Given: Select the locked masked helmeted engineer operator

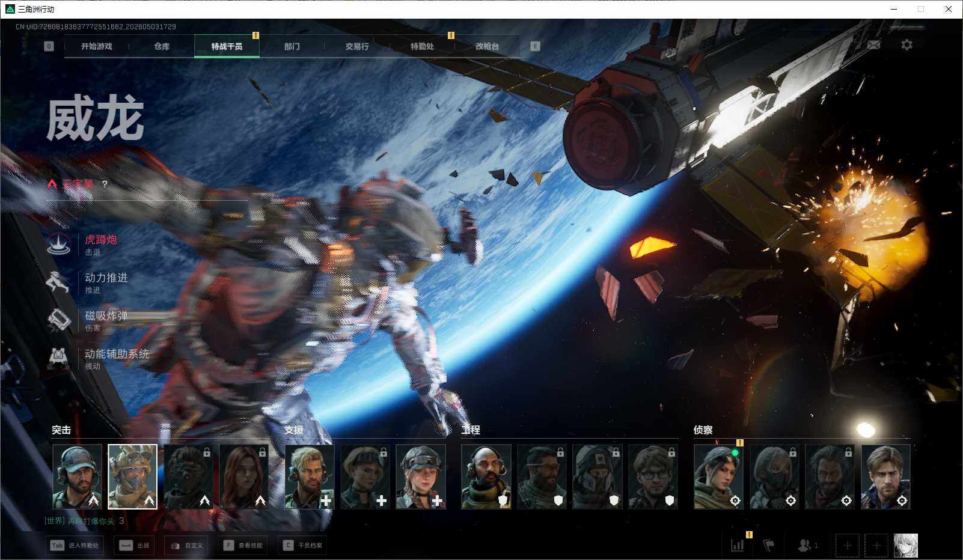Looking at the screenshot, I should click(x=598, y=476).
